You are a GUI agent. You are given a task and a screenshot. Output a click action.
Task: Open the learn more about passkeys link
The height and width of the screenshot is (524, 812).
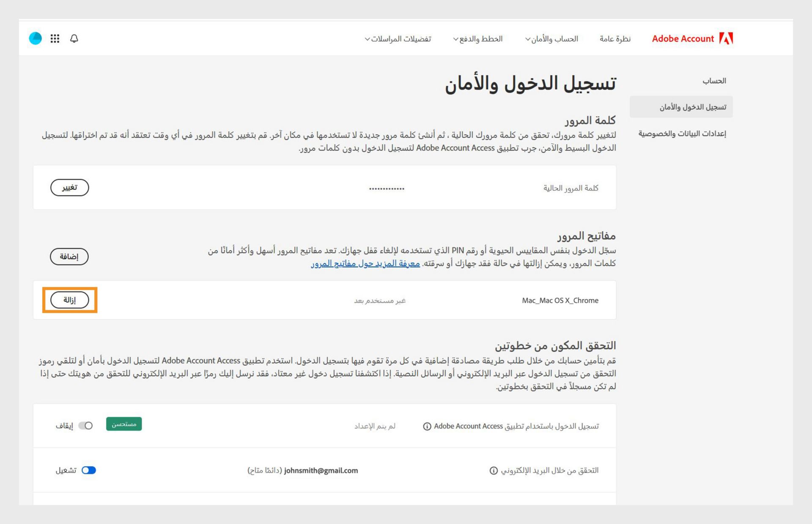[x=365, y=263]
